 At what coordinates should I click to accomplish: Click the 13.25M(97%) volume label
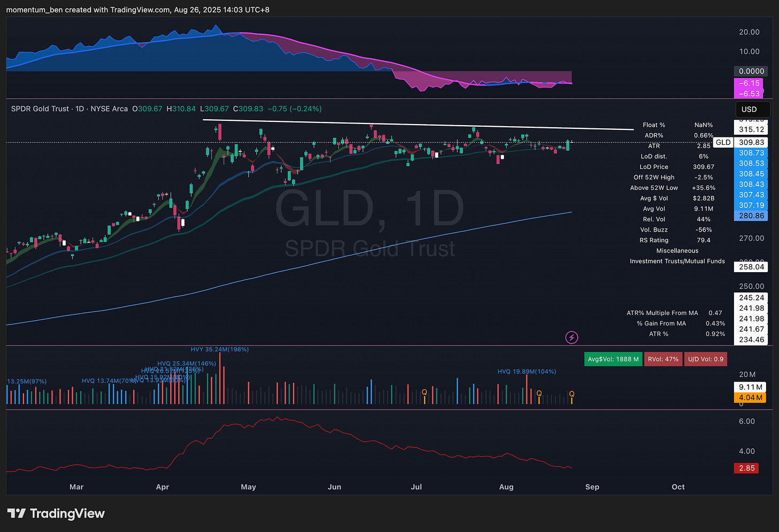click(x=27, y=381)
